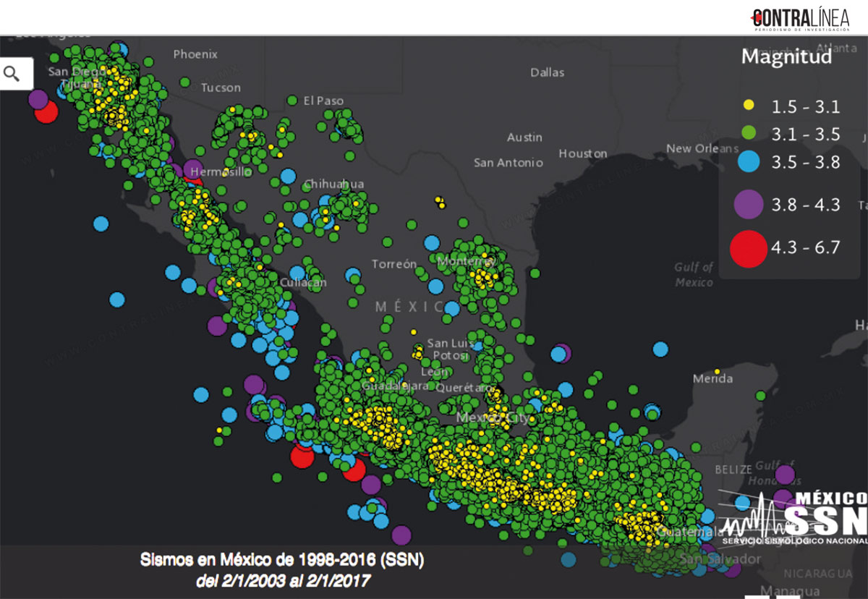
Task: Click the Guadalajara city label
Action: coord(395,386)
